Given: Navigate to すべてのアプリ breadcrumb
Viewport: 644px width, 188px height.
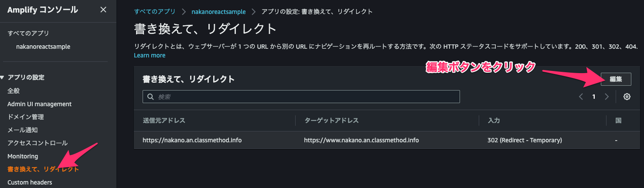Looking at the screenshot, I should (154, 12).
